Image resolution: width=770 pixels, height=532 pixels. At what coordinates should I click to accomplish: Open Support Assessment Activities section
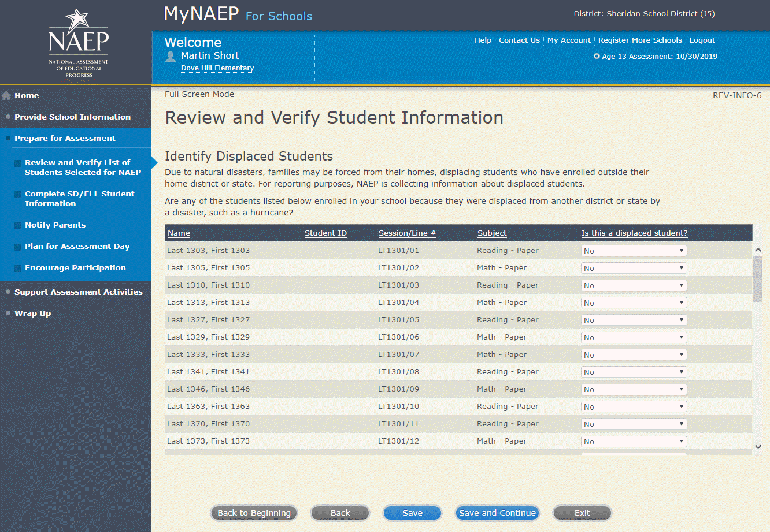point(78,292)
